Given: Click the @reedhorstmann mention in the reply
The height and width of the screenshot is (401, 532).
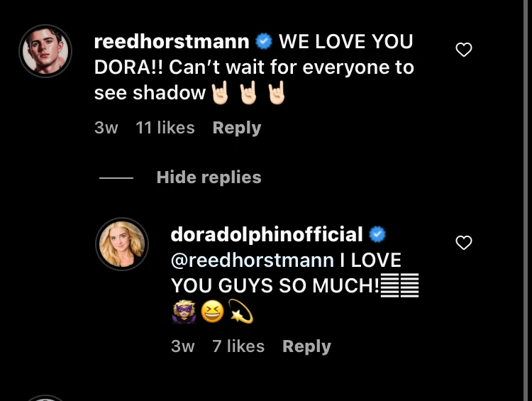Looking at the screenshot, I should click(252, 260).
